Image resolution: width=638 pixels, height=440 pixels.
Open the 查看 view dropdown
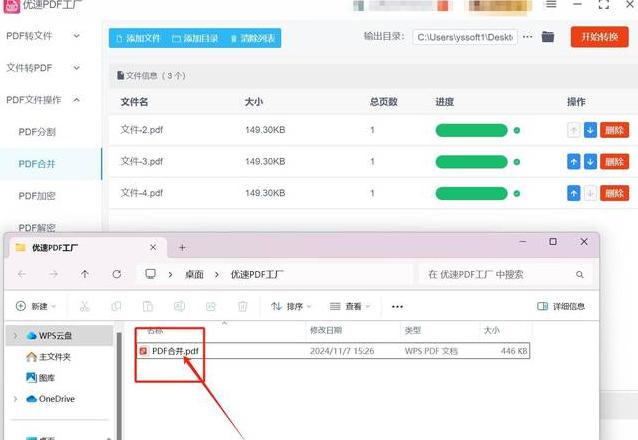click(350, 306)
